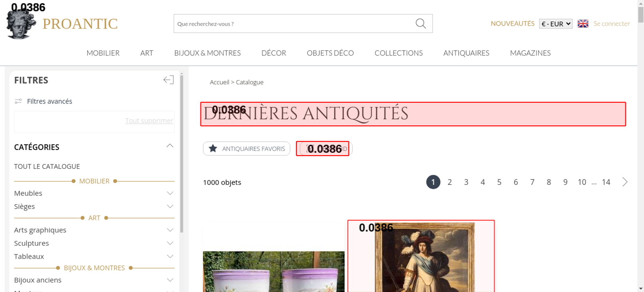This screenshot has height=292, width=644.
Task: Collapse the Filtres panel using the arrow icon
Action: click(168, 80)
